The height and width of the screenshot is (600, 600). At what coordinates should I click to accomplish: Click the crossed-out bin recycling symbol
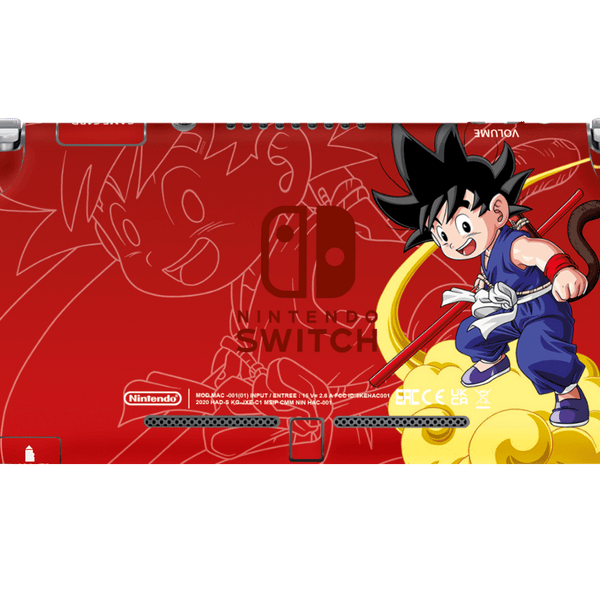coord(483,398)
